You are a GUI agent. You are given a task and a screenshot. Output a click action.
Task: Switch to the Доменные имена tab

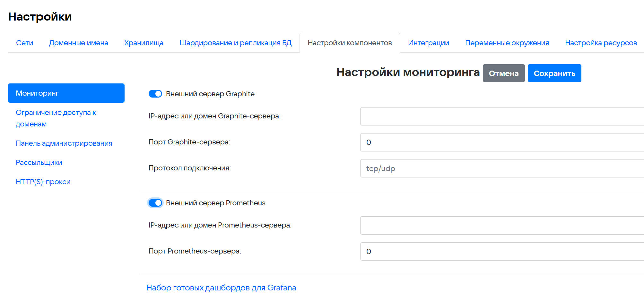pyautogui.click(x=79, y=43)
